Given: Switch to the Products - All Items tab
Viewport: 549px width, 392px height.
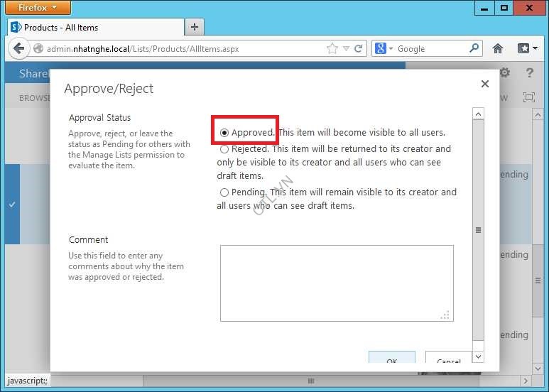Looking at the screenshot, I should click(92, 27).
